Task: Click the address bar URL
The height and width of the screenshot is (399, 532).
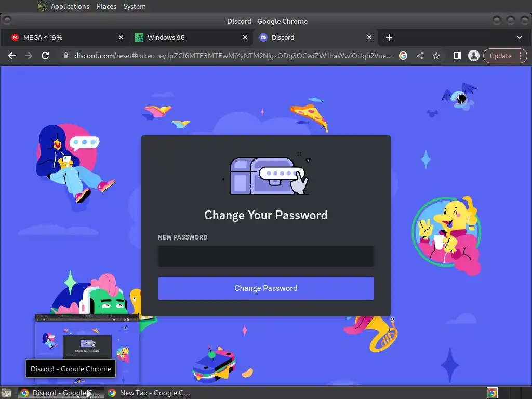Action: coord(233,56)
